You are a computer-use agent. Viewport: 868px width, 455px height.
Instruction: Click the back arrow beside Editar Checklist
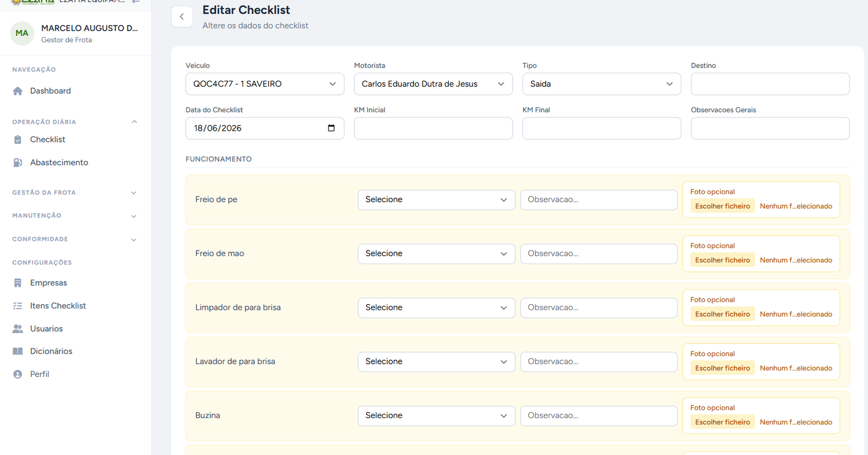(x=182, y=17)
